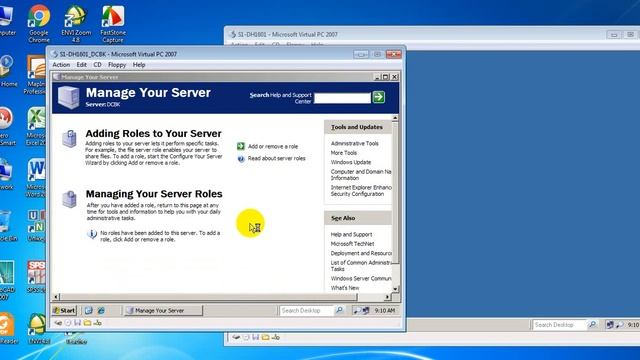This screenshot has width=640, height=360.
Task: Open More Tools link
Action: pos(344,153)
